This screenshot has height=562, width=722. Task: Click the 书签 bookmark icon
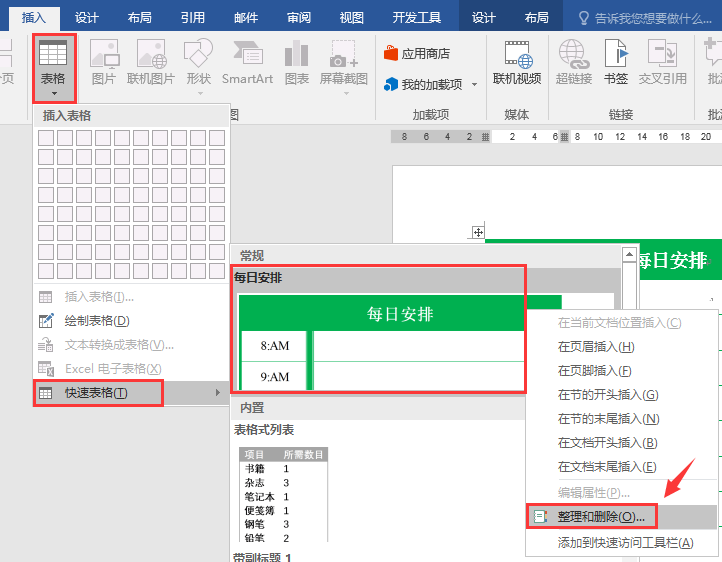(616, 62)
